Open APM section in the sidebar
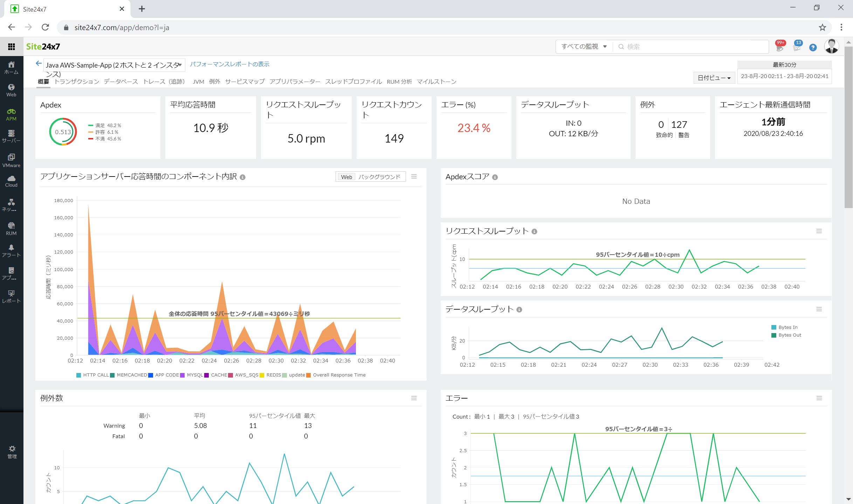853x504 pixels. (12, 115)
